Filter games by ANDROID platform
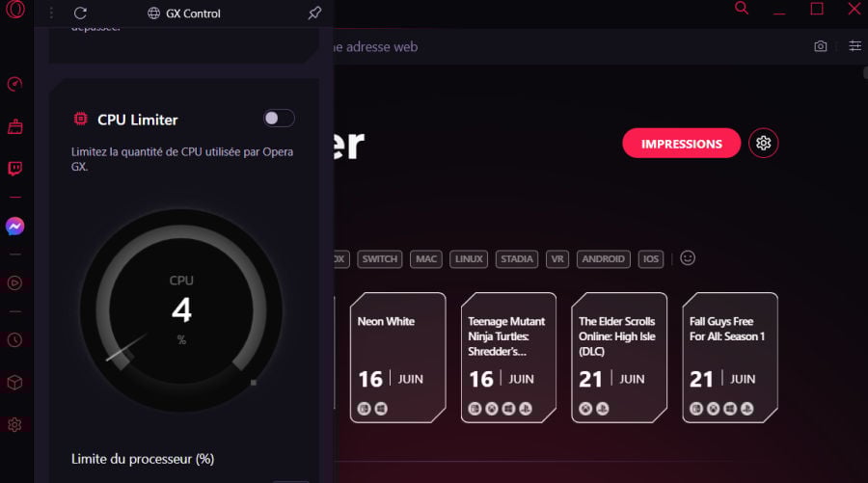The image size is (868, 483). pyautogui.click(x=604, y=259)
